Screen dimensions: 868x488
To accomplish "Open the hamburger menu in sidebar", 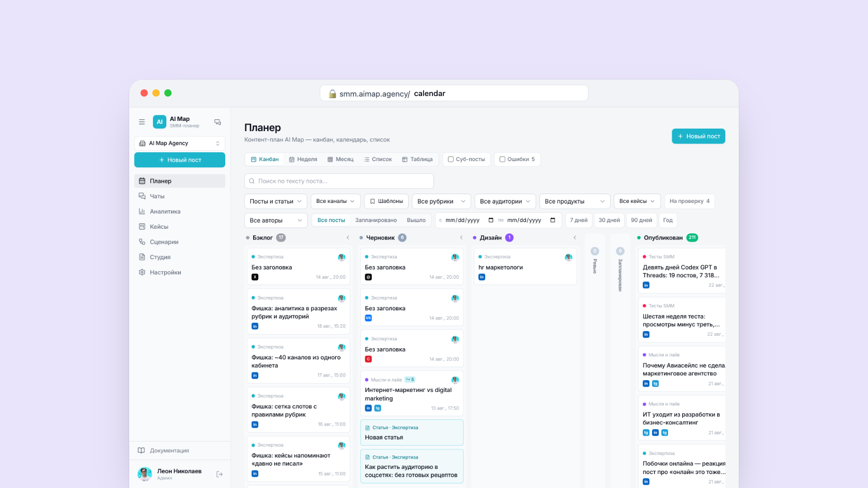I will (142, 122).
